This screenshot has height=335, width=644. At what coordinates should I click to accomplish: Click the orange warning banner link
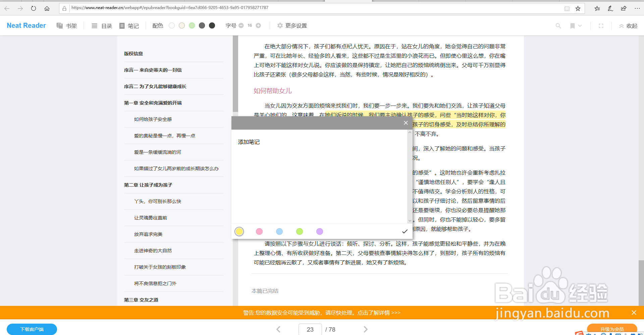tap(322, 313)
